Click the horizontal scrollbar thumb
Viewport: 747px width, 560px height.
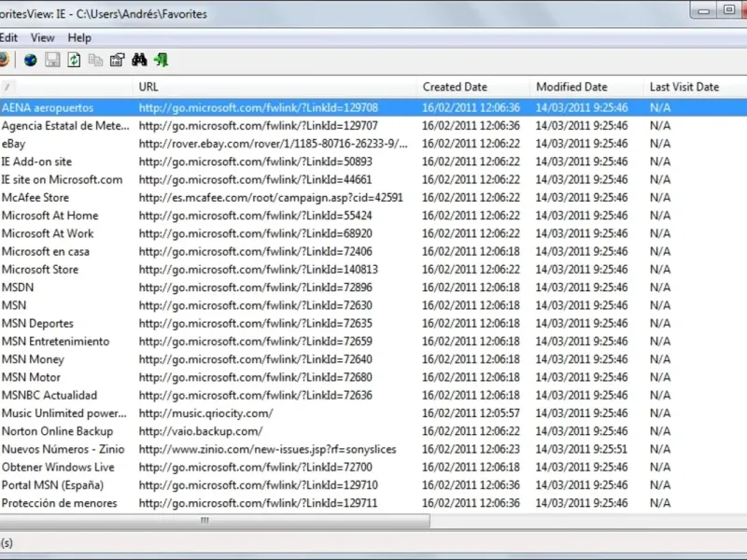pyautogui.click(x=215, y=521)
